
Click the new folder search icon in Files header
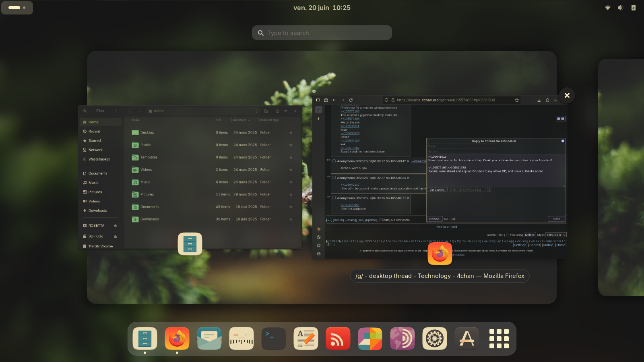click(266, 111)
